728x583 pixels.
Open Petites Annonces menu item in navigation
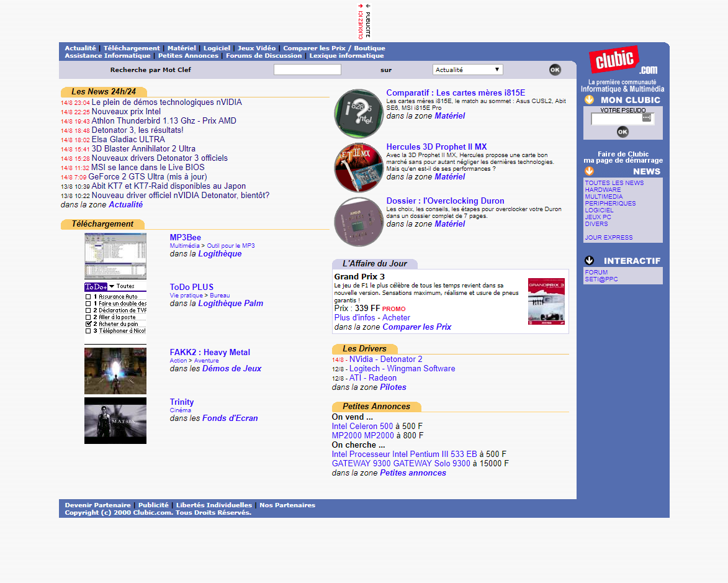coord(188,55)
